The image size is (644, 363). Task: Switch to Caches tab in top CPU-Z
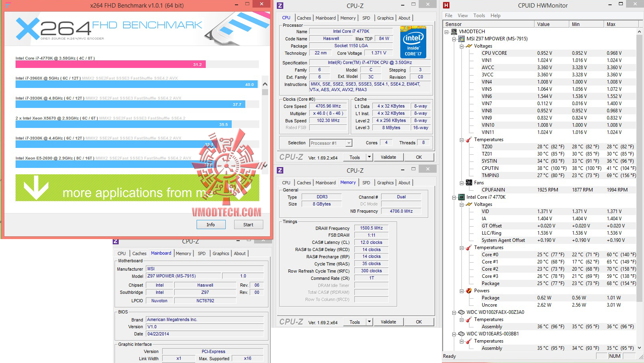[x=304, y=18]
